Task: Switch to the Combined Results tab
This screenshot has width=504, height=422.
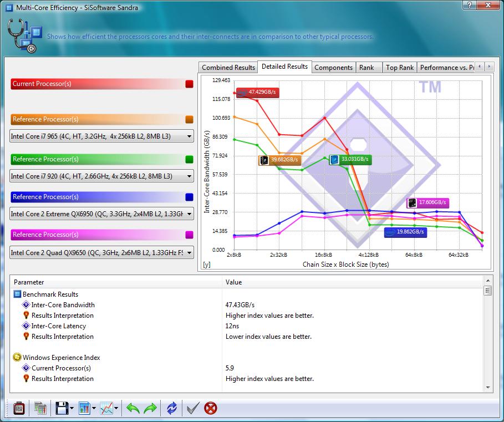Action: click(x=228, y=68)
